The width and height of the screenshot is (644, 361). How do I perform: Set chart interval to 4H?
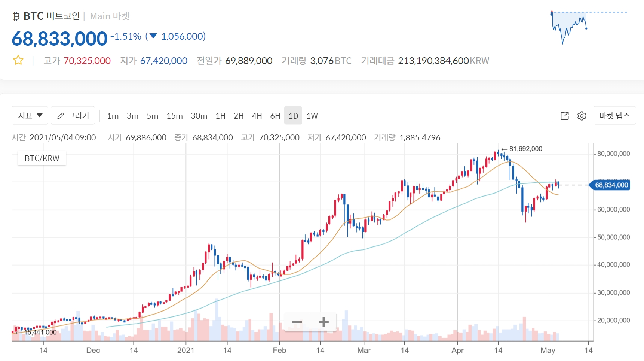(257, 116)
